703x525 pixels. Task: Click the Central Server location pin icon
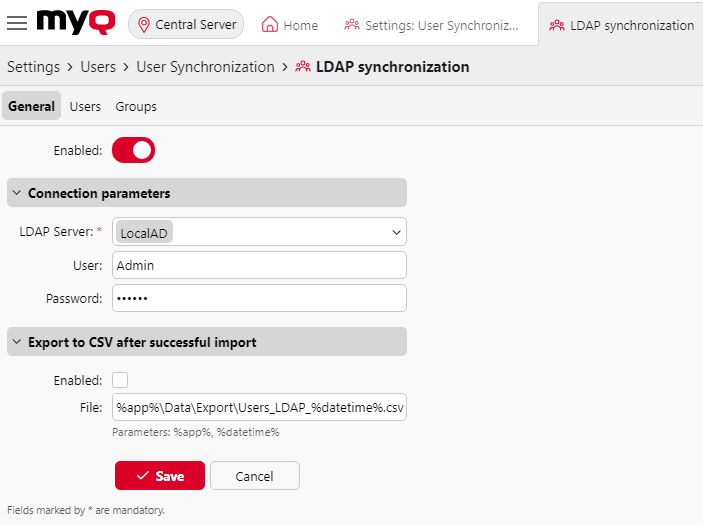144,25
